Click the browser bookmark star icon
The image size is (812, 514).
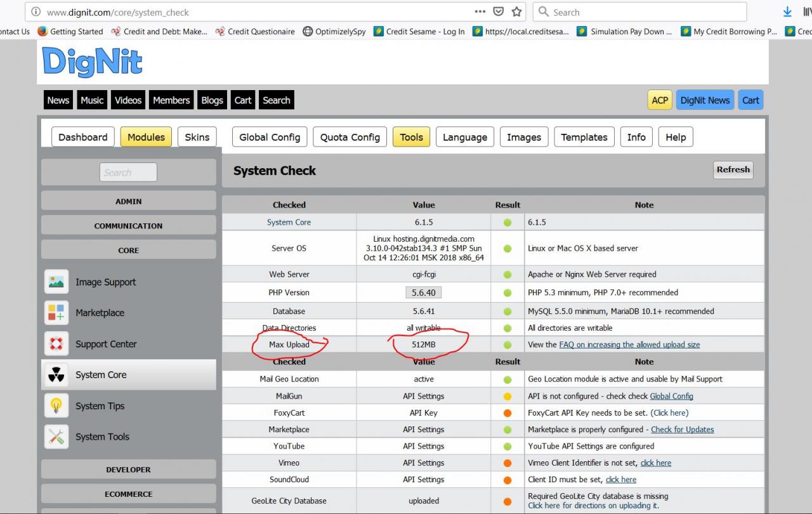tap(516, 12)
